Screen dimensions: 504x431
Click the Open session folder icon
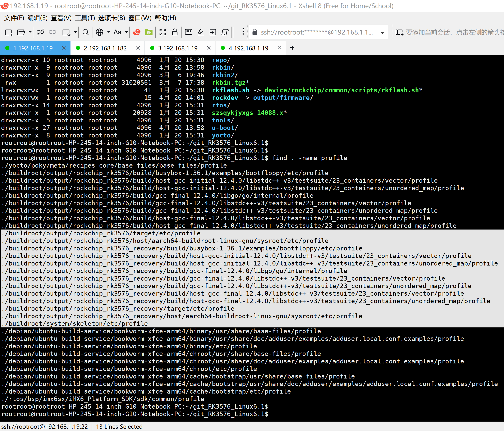[21, 32]
